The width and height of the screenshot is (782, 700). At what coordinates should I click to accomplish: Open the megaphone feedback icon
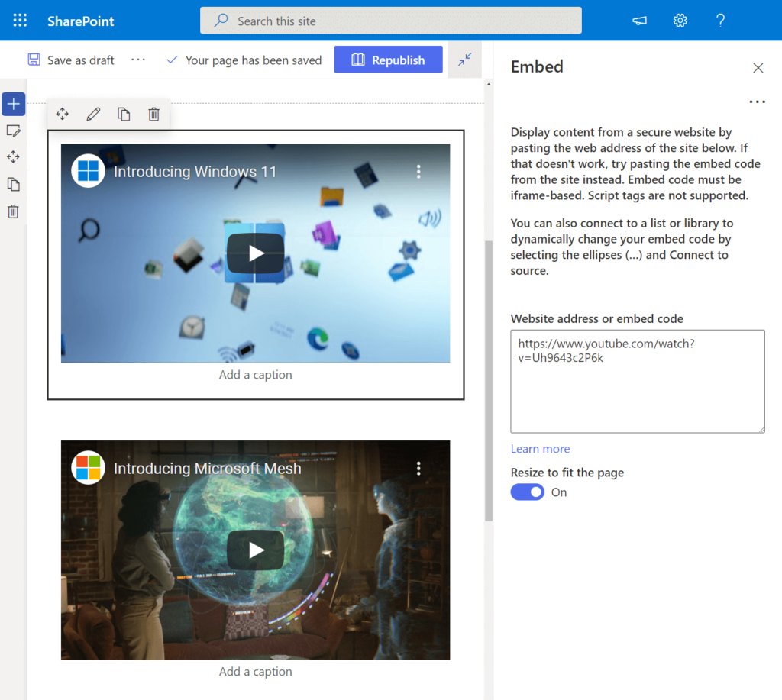[639, 21]
